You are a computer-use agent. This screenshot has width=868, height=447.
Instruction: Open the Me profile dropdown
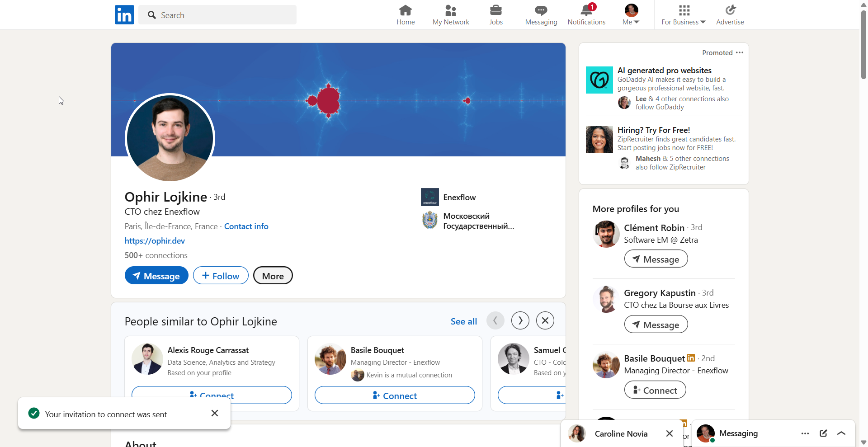631,15
